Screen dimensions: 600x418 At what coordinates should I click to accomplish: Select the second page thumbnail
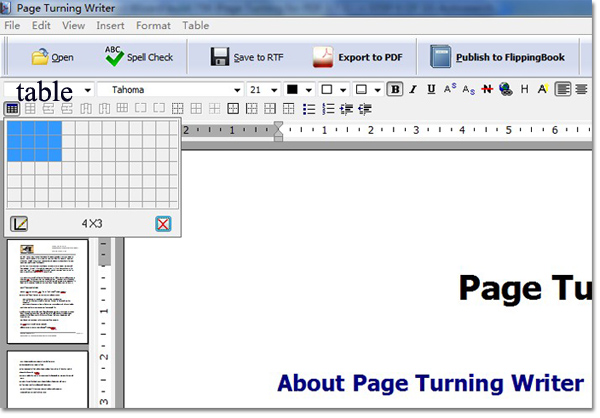(x=47, y=380)
